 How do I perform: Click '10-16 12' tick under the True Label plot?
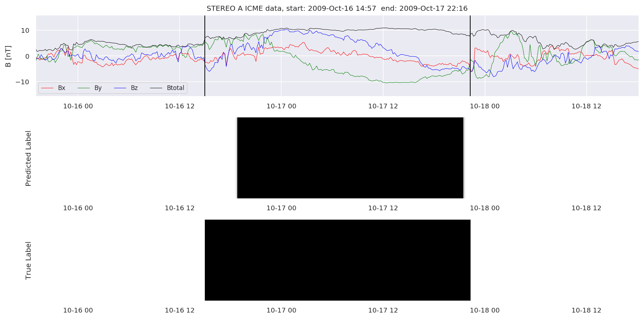pos(180,310)
